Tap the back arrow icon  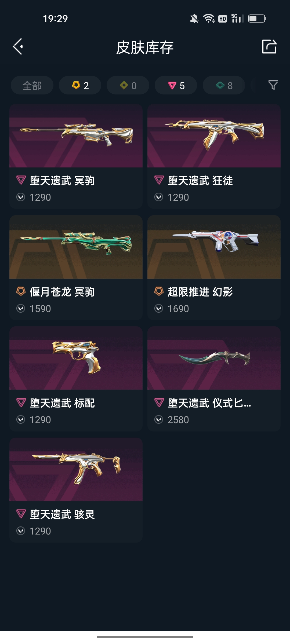18,46
